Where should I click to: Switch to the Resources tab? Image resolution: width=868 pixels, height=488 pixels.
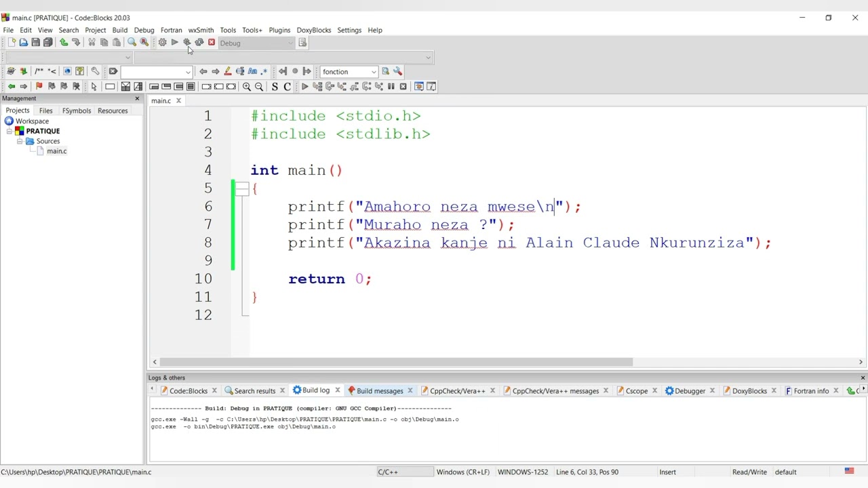point(113,110)
